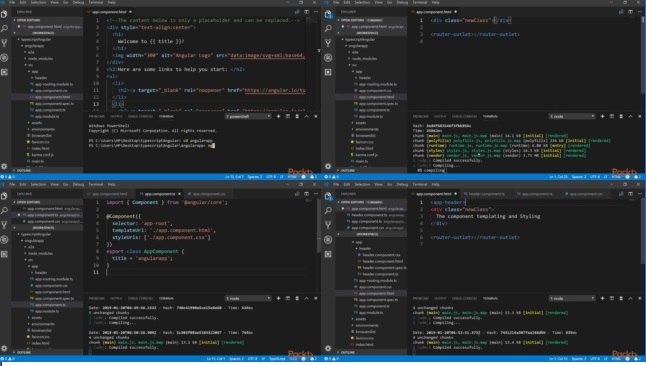
Task: Switch to PROBLEMS tab in powershell-terminal window
Action: 97,117
